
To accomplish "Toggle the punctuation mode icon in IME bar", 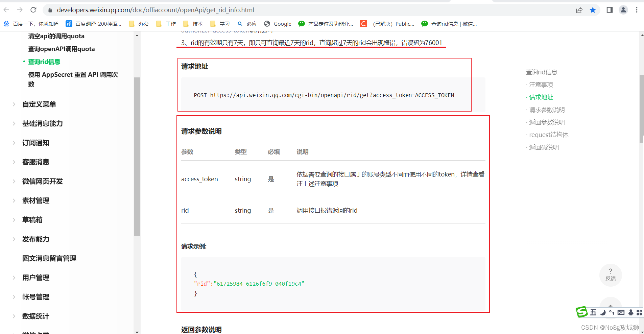I will tap(612, 312).
